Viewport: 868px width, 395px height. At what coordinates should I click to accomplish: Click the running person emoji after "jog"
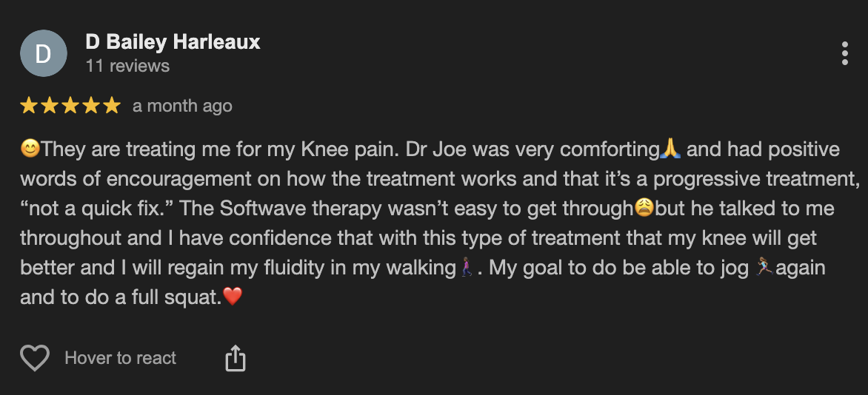(x=764, y=267)
